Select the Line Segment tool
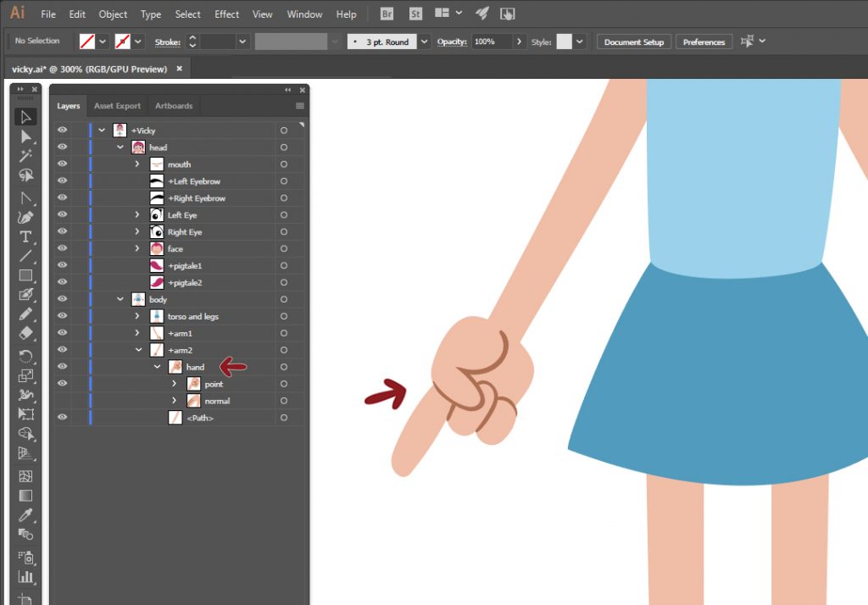 click(25, 256)
